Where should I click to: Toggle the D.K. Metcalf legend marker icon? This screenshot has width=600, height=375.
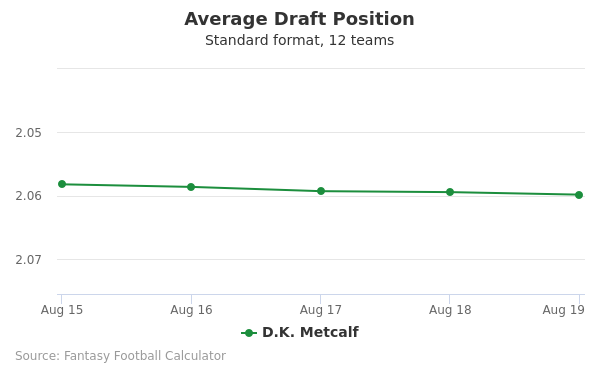pos(249,333)
